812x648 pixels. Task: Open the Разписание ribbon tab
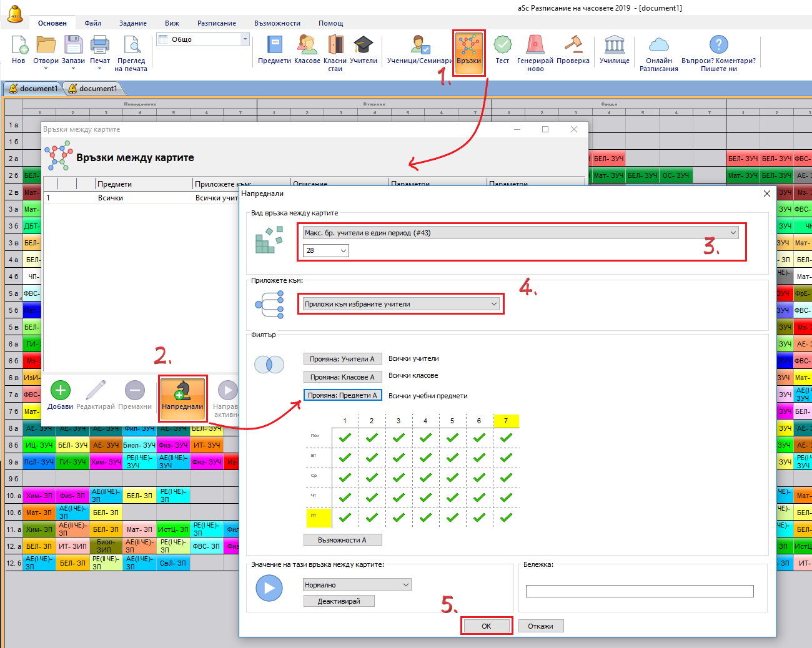click(216, 23)
